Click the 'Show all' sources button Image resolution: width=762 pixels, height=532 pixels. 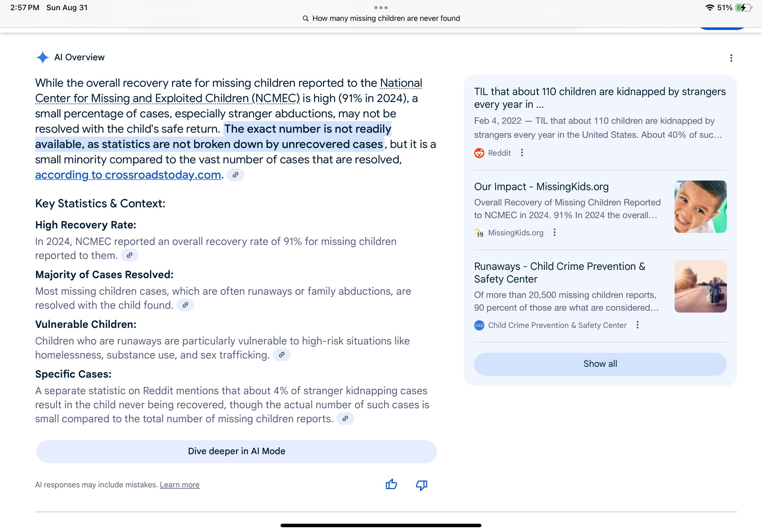[600, 364]
